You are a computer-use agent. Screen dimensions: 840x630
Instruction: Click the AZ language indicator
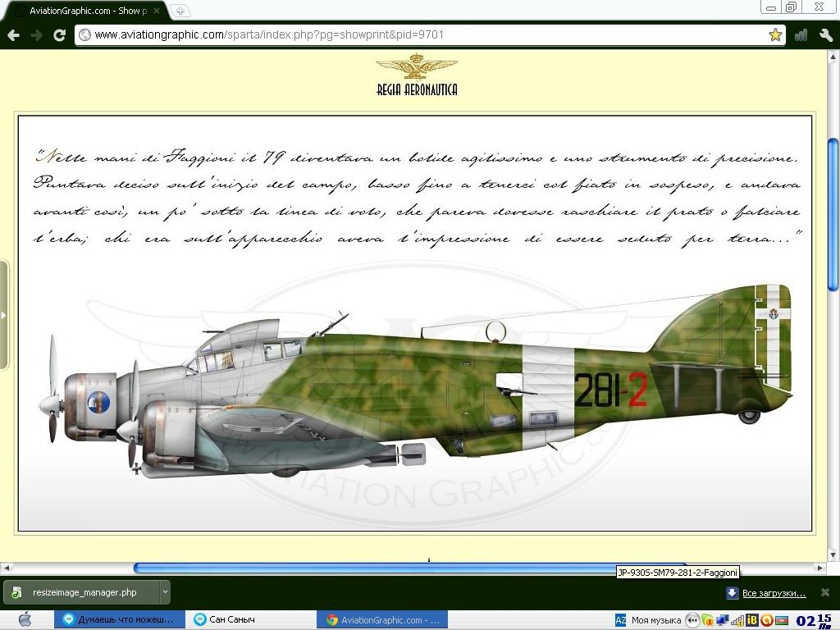[620, 620]
